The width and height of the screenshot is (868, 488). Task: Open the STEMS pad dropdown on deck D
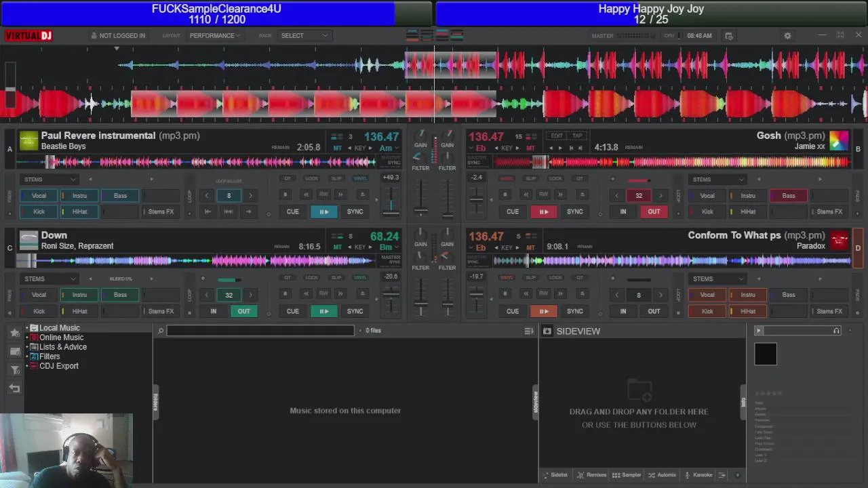click(717, 279)
